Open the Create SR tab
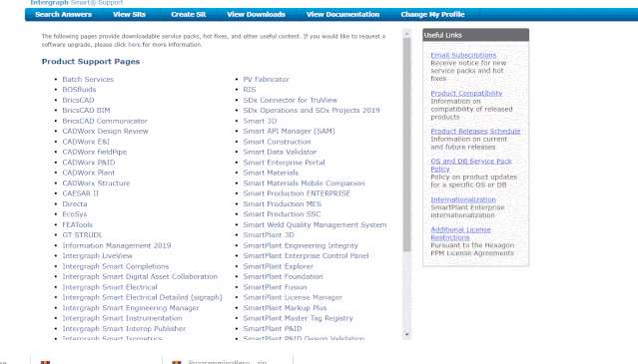The width and height of the screenshot is (638, 364). (188, 15)
